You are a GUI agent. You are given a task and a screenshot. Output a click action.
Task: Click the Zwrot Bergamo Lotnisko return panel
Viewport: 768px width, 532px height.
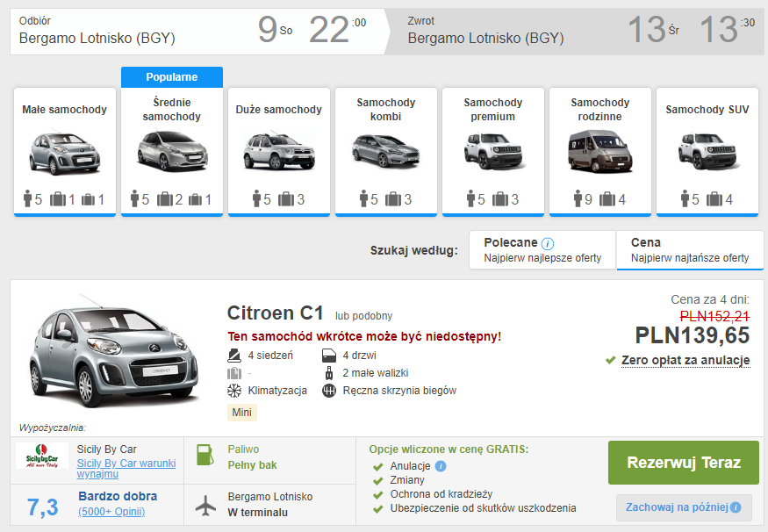(x=576, y=32)
